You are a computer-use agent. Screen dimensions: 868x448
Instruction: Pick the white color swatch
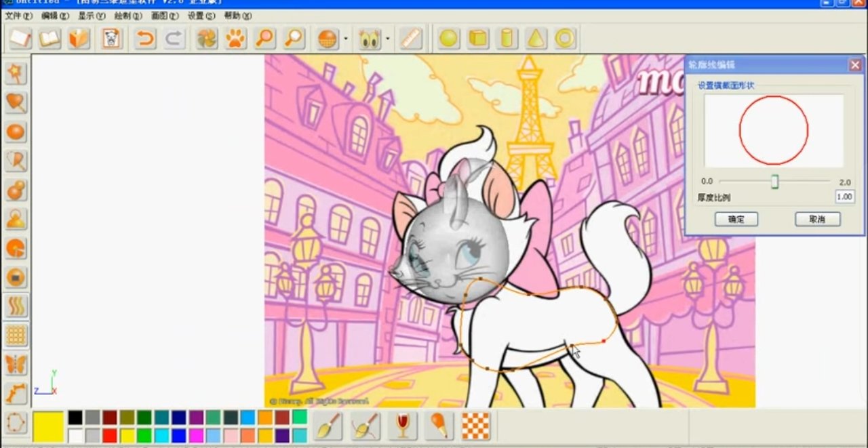[x=75, y=435]
